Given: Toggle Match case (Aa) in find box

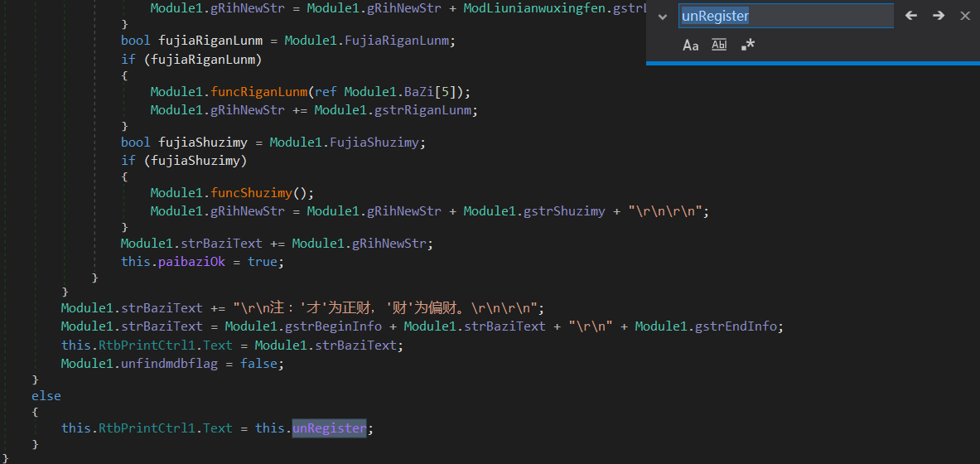Looking at the screenshot, I should 690,45.
